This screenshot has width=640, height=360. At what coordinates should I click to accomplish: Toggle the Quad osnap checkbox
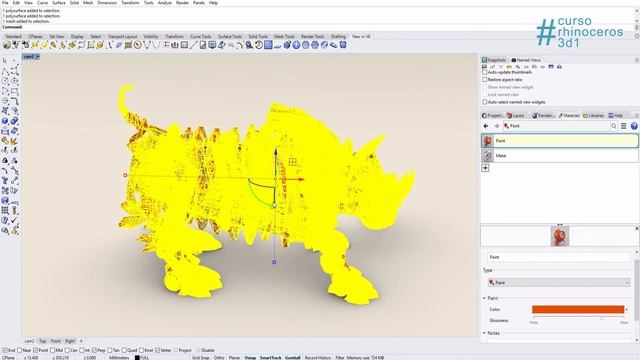tap(124, 350)
